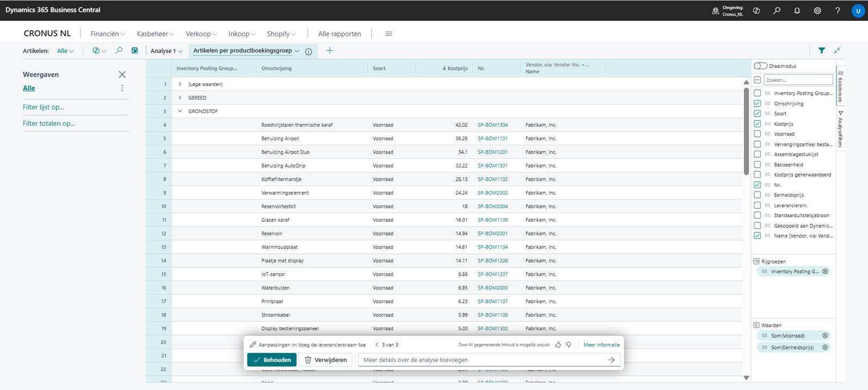The image size is (868, 390).
Task: Check the Voorraad column checkbox
Action: pos(757,134)
